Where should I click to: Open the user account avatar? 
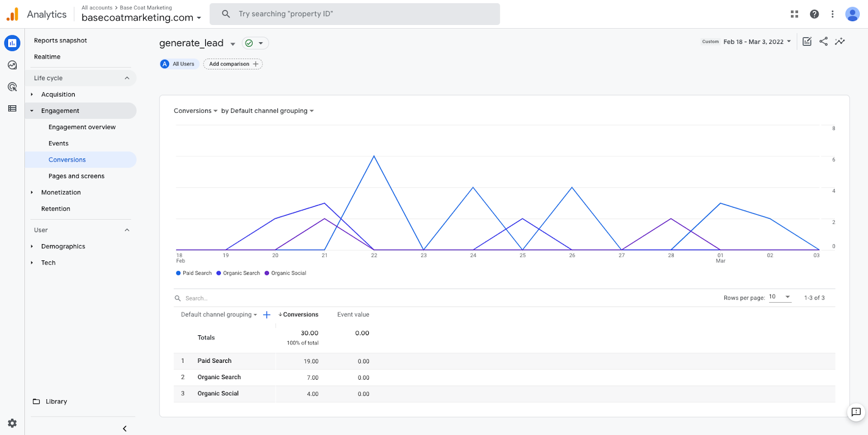(852, 14)
